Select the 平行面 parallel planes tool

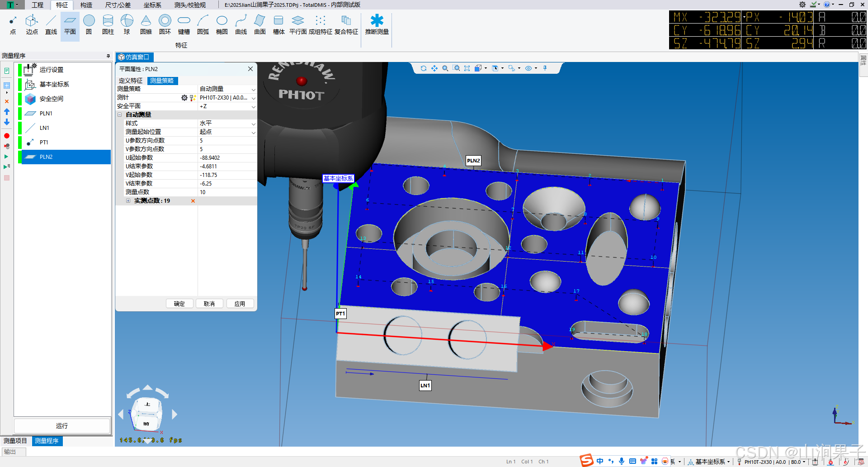pyautogui.click(x=298, y=25)
